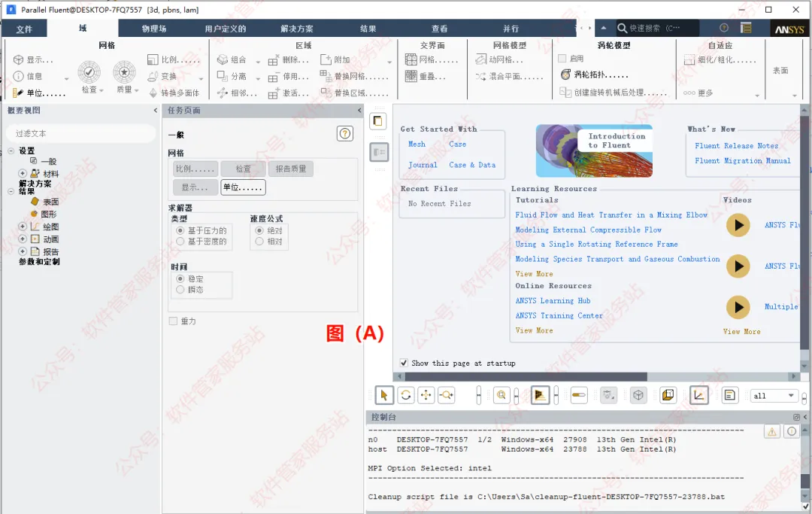Switch to the 并行 ribbon tab

pos(511,29)
